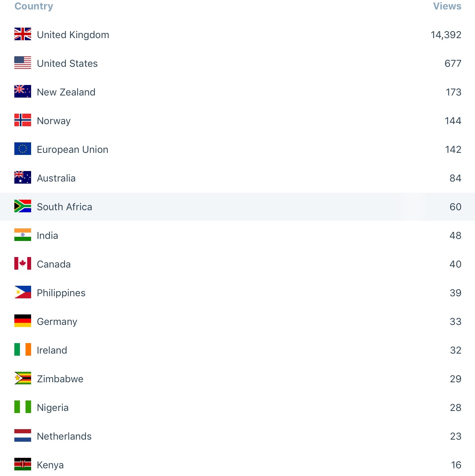Click the Norway flag icon
Image resolution: width=475 pixels, height=476 pixels.
click(x=23, y=120)
